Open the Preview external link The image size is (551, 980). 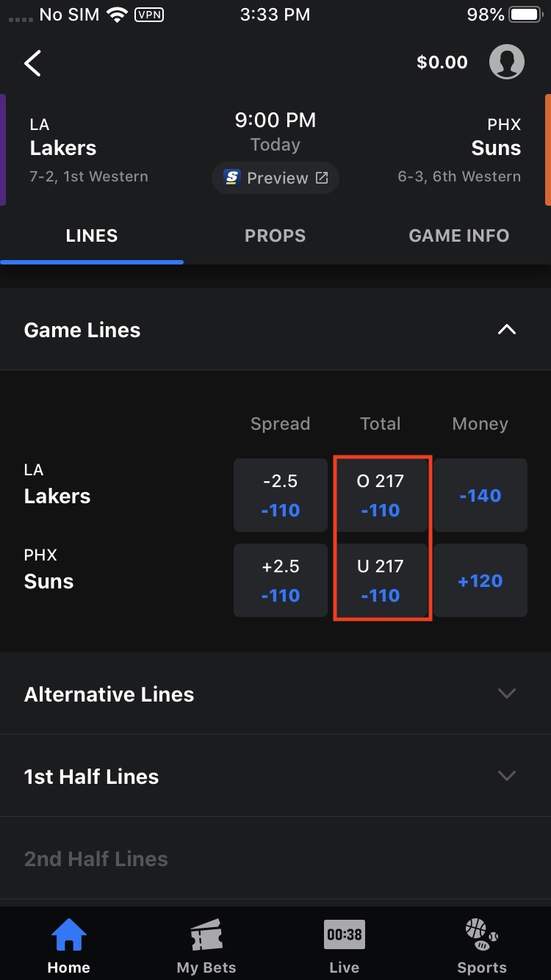coord(275,178)
